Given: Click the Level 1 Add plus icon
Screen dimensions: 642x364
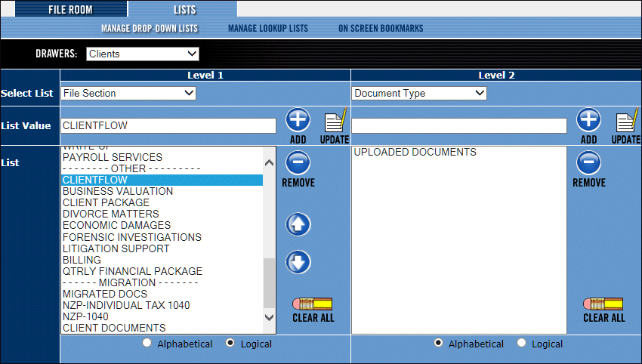Looking at the screenshot, I should 298,121.
